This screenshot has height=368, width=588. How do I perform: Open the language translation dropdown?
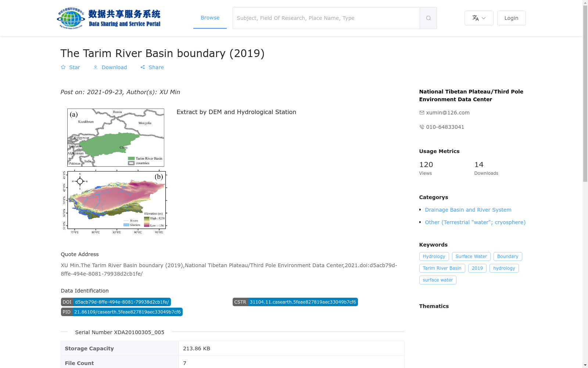[x=479, y=18]
